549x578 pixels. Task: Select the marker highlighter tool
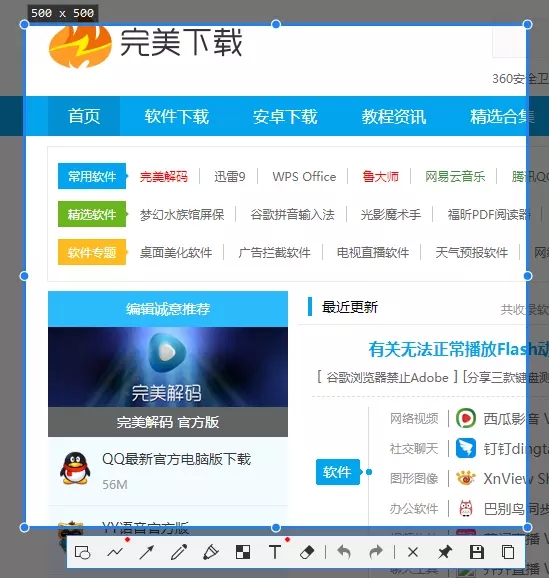click(211, 552)
